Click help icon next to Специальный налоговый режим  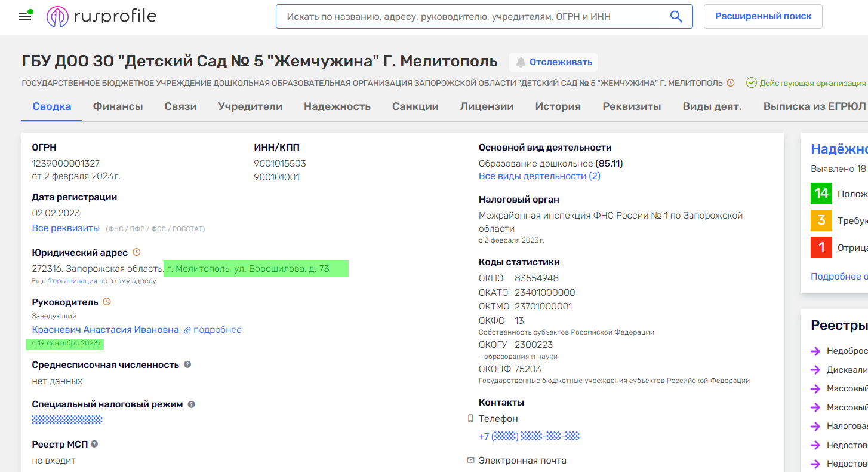(x=191, y=404)
